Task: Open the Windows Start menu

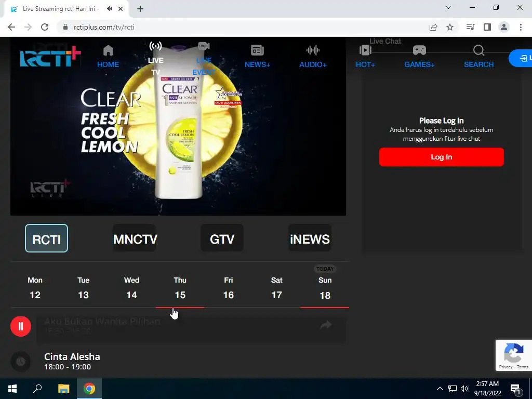Action: point(12,389)
